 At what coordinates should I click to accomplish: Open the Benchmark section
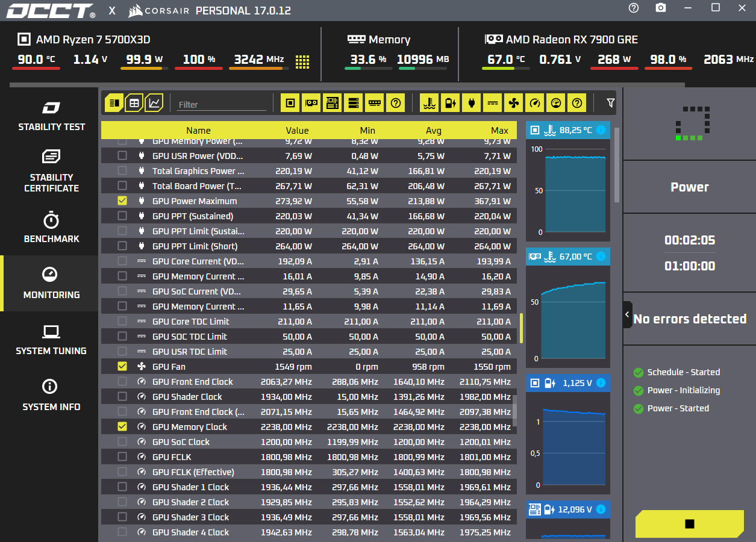tap(51, 227)
